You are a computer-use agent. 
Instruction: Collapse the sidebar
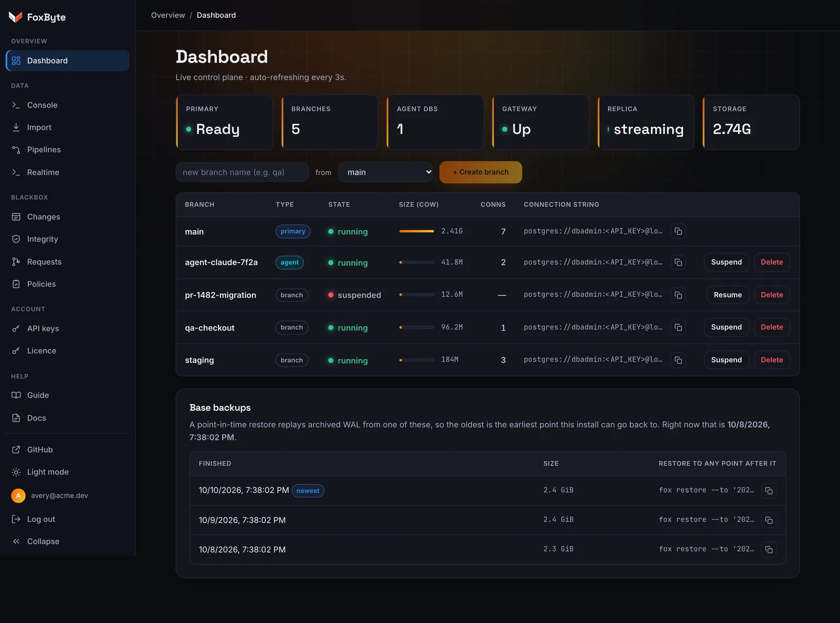pyautogui.click(x=67, y=541)
